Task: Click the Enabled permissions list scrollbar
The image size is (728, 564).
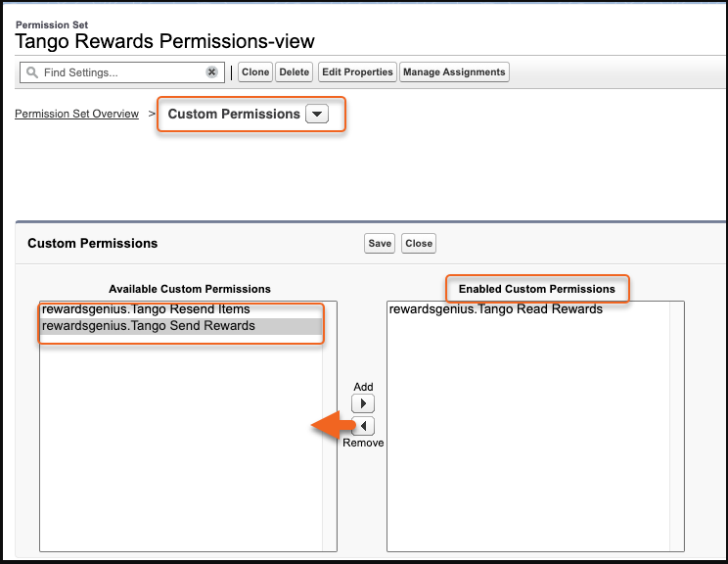Action: coord(677,427)
